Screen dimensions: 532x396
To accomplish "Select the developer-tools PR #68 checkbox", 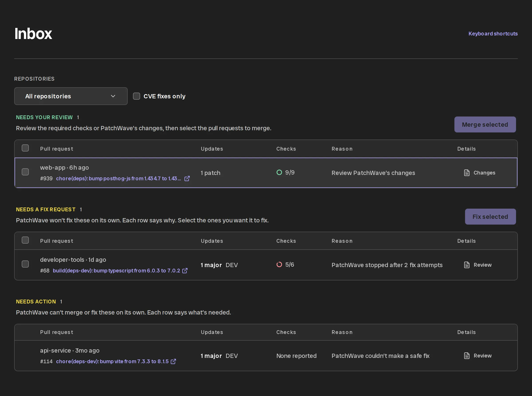I will pos(25,264).
